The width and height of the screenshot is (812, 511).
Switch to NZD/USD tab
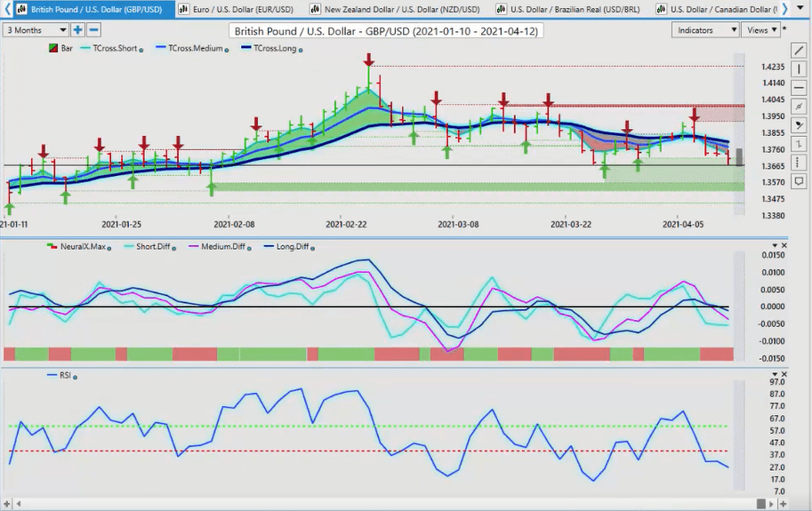[395, 9]
